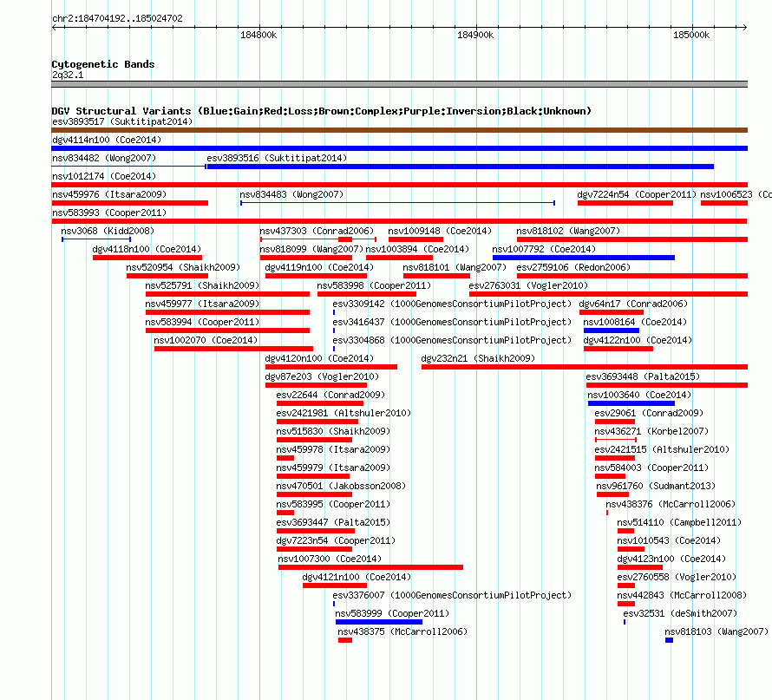Screen dimensions: 772x700
Task: Click the nsv834482 (Wong2007) label
Action: pyautogui.click(x=104, y=158)
